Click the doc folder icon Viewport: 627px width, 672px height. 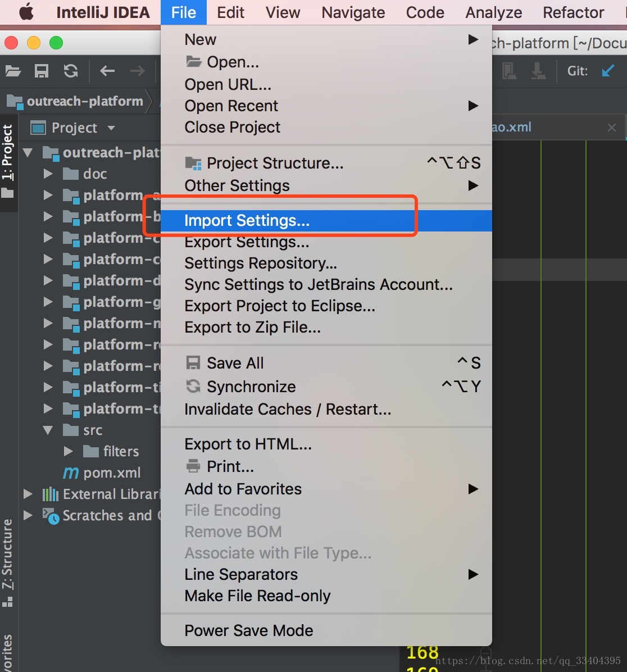71,174
